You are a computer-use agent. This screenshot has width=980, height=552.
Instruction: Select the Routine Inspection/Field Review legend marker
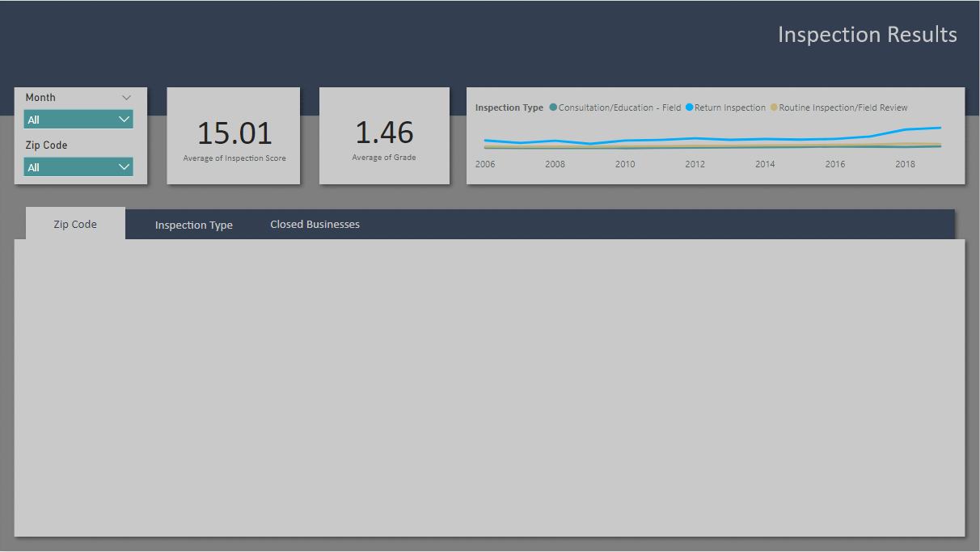click(775, 107)
